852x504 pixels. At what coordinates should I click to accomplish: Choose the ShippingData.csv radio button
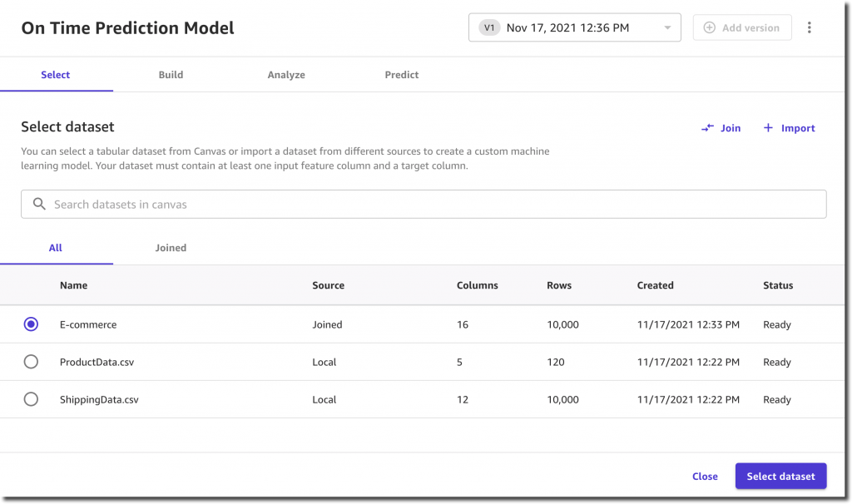[31, 399]
